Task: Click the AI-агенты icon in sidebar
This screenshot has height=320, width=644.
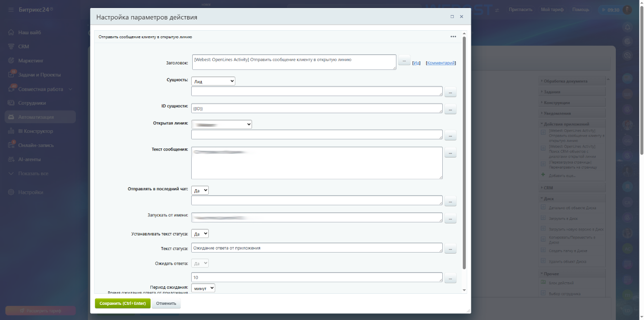Action: coord(12,159)
